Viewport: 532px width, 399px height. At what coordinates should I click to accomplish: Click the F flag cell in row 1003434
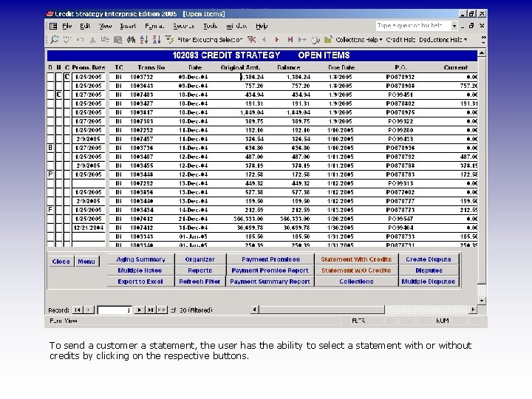50,210
